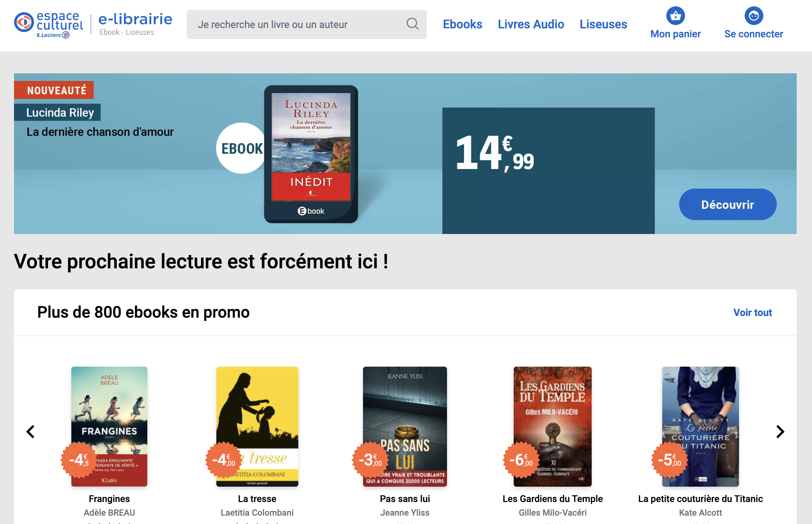This screenshot has height=524, width=812.
Task: Click the search magnifier icon
Action: tap(412, 24)
